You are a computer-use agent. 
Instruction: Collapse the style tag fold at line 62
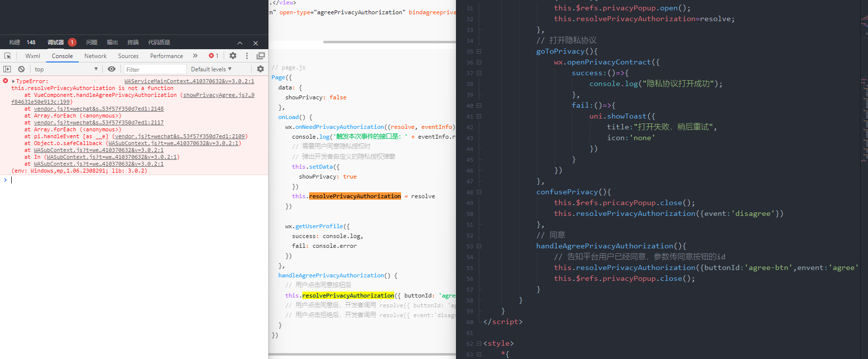[x=479, y=344]
